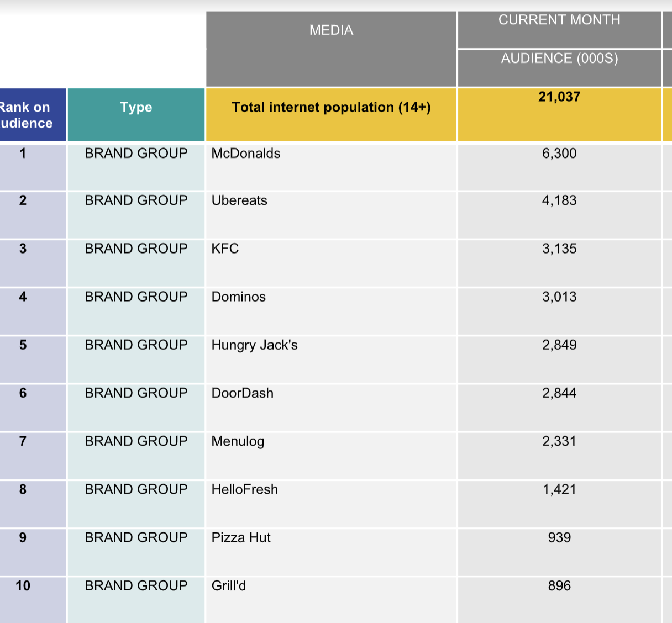Click BRAND GROUP in the McDonalds row
This screenshot has height=623, width=672.
[x=136, y=153]
